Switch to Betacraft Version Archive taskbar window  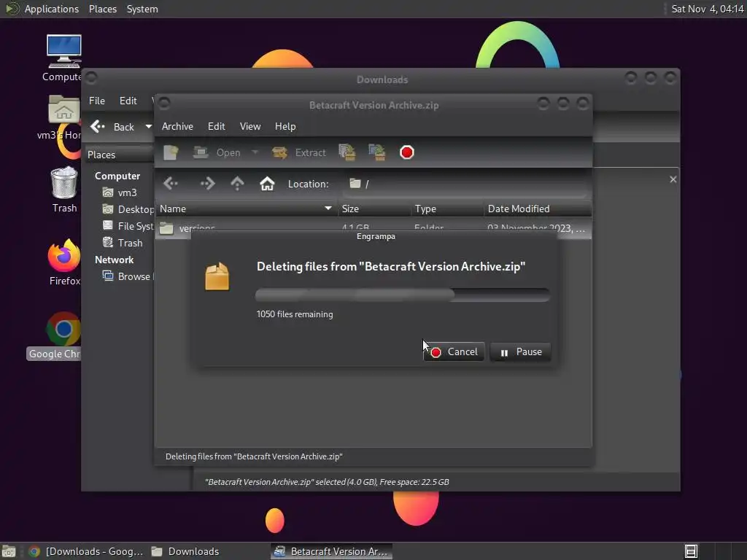click(x=332, y=551)
